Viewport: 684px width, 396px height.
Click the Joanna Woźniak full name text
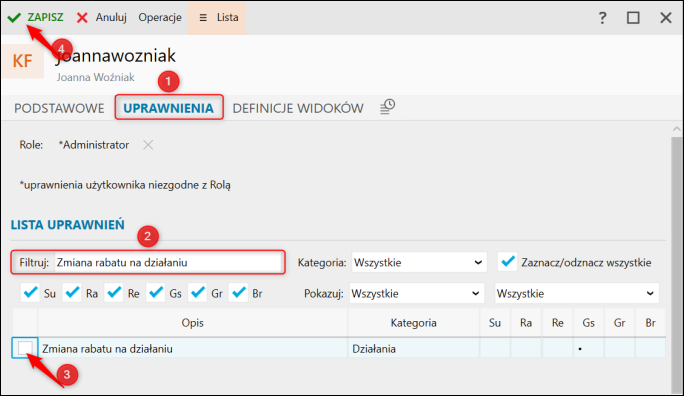click(96, 77)
